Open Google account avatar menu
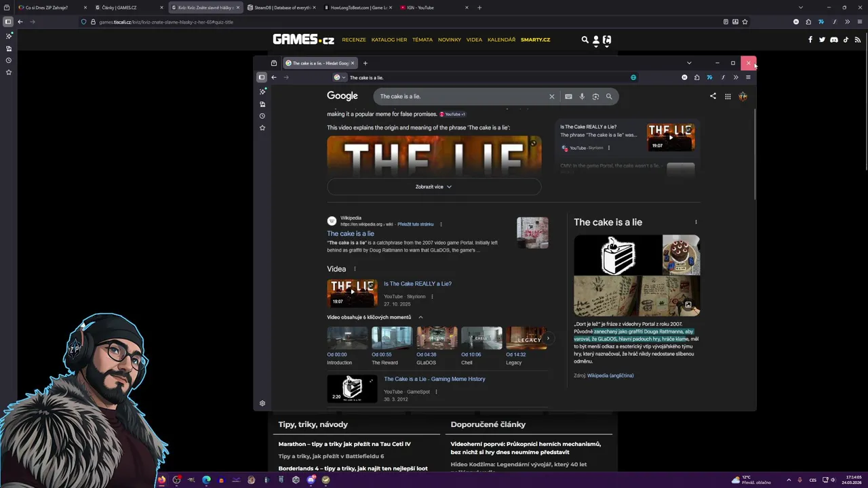This screenshot has height=488, width=868. [743, 96]
